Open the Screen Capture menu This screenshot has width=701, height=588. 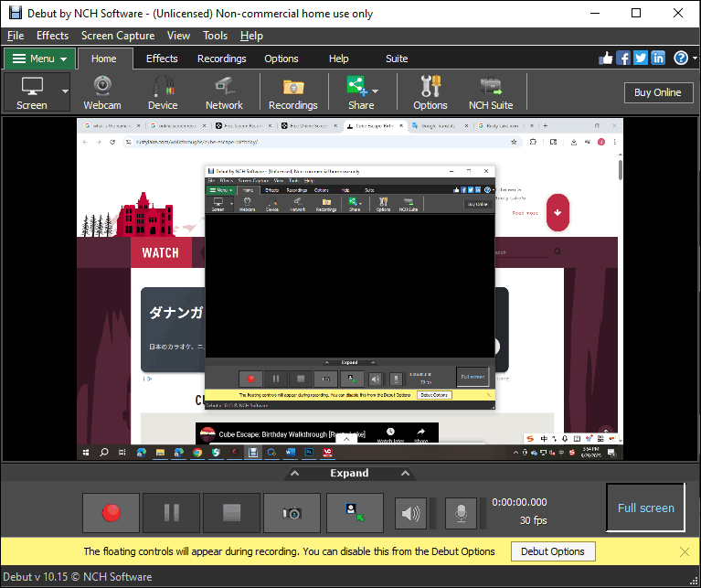coord(117,36)
